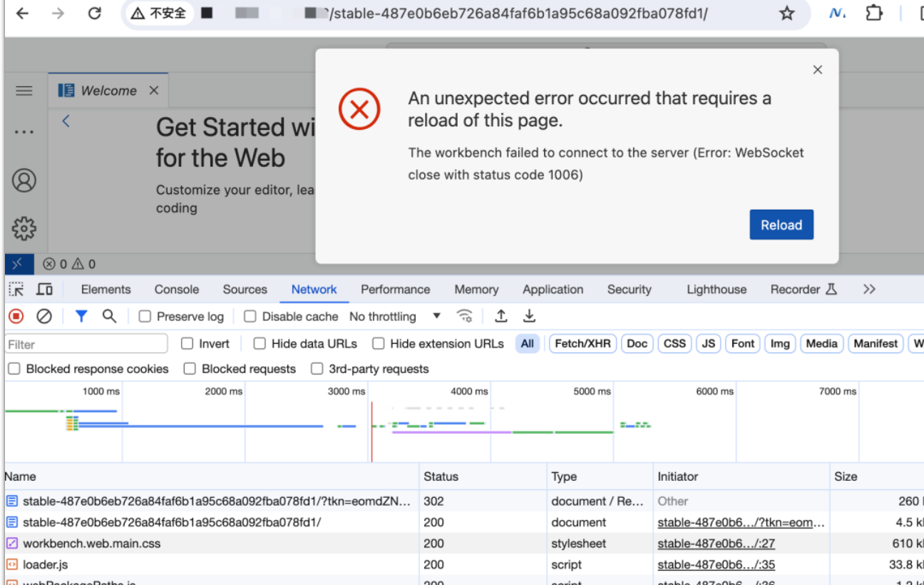This screenshot has height=585, width=924.
Task: Tick the Hide data URLs checkbox
Action: pyautogui.click(x=260, y=344)
